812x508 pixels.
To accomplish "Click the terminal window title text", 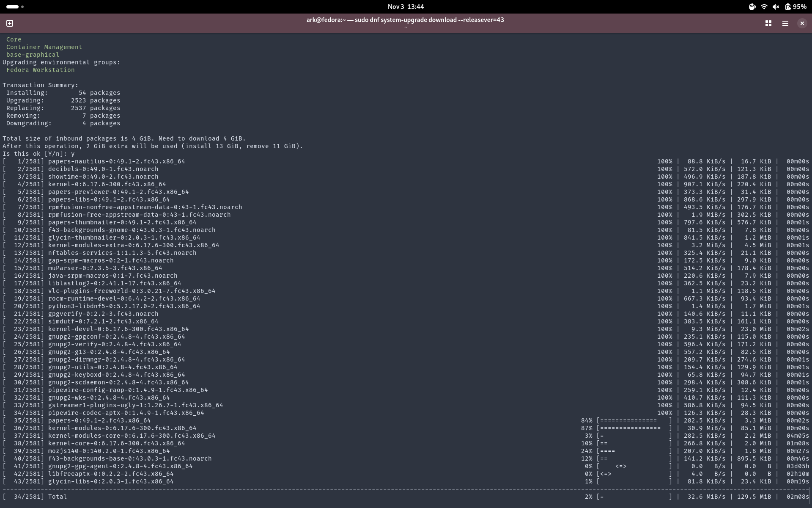I will point(405,20).
